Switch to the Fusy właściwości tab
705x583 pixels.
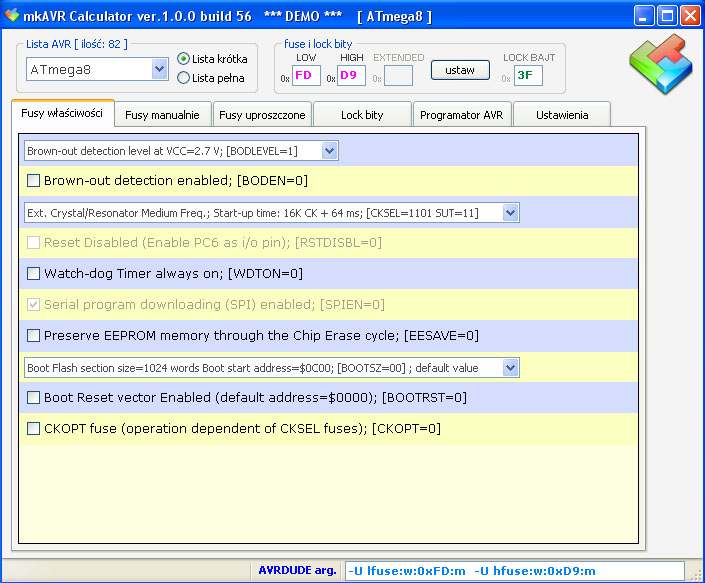tap(62, 113)
